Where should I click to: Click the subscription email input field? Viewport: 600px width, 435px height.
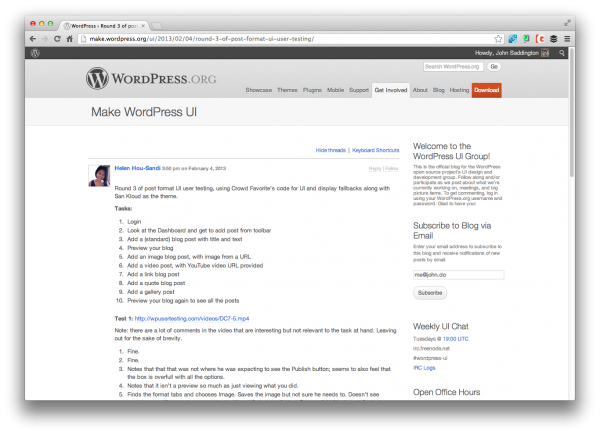pyautogui.click(x=458, y=275)
